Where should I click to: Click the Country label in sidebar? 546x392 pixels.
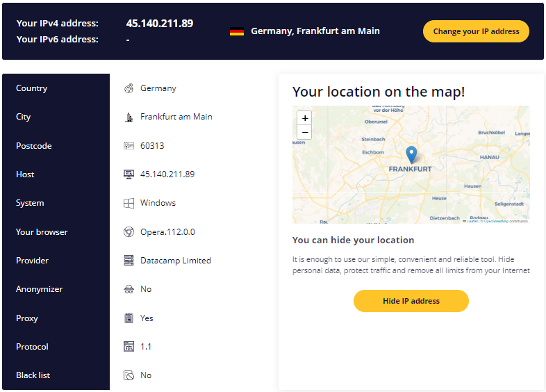32,88
